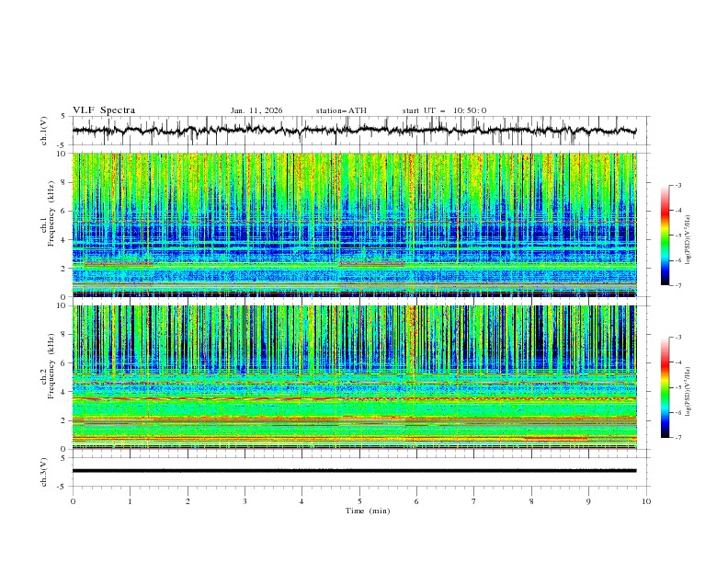Click the "ch.3(V)" waveform axis label
The width and height of the screenshot is (728, 563).
point(43,472)
